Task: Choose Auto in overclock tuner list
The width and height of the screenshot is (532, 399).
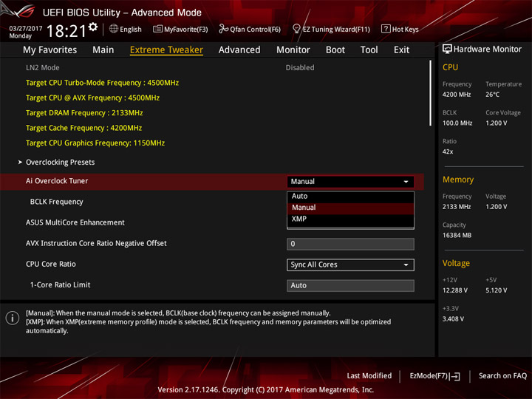Action: (x=350, y=196)
